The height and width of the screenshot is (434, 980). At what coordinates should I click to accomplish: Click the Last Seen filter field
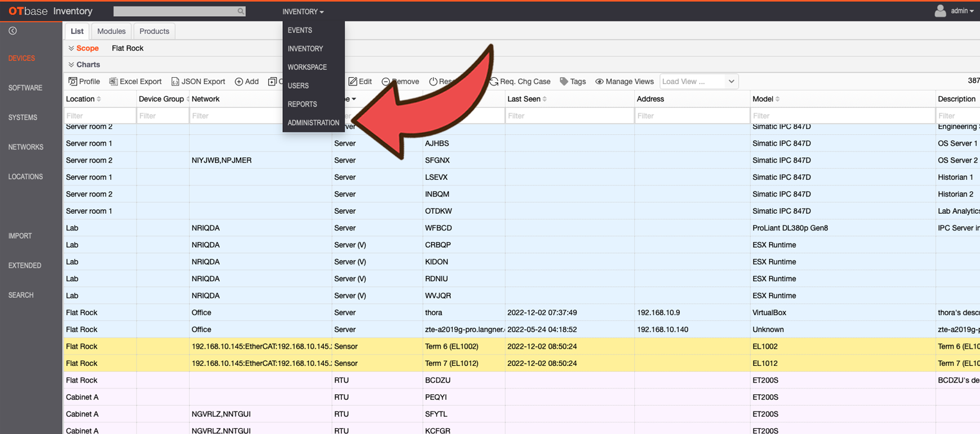pos(570,116)
